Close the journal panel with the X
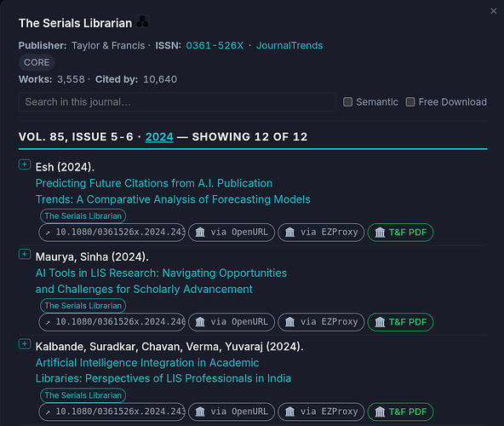This screenshot has height=426, width=504. coord(494,11)
